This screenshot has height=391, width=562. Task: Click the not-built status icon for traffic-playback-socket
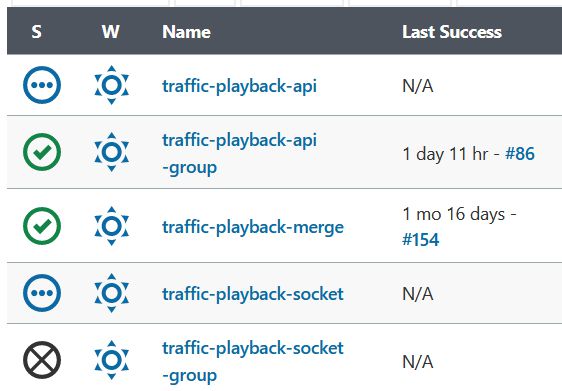(42, 293)
